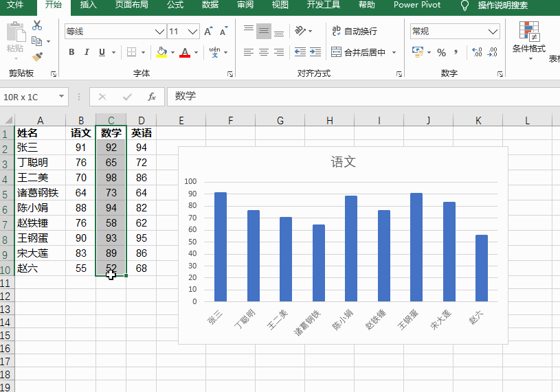Expand the Name Box dropdown arrow
The height and width of the screenshot is (392, 560).
point(61,96)
